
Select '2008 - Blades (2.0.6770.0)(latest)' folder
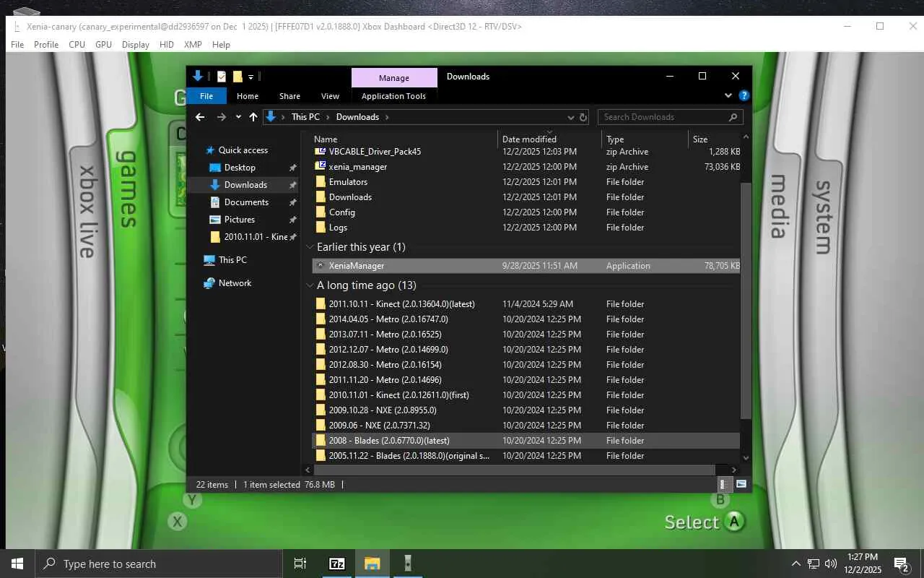pyautogui.click(x=526, y=441)
